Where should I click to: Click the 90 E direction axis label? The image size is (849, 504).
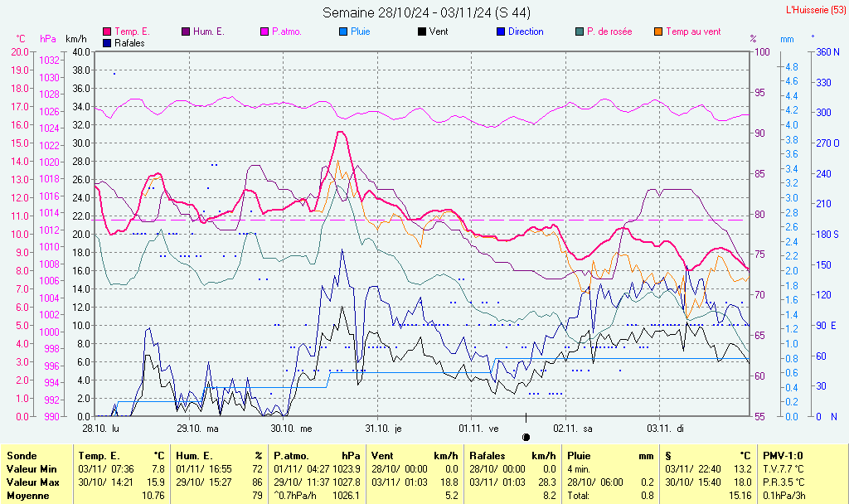point(827,326)
